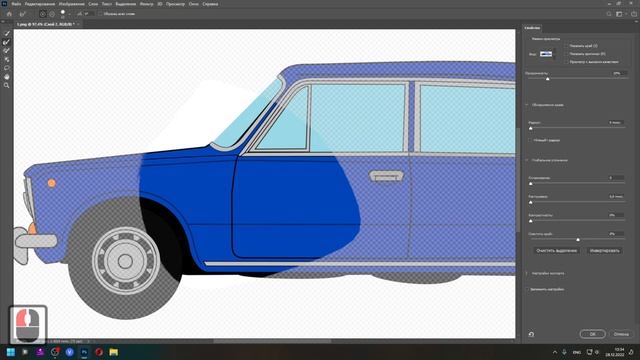This screenshot has width=640, height=360.
Task: Choose Subtract from selection brush mode
Action: tap(52, 14)
